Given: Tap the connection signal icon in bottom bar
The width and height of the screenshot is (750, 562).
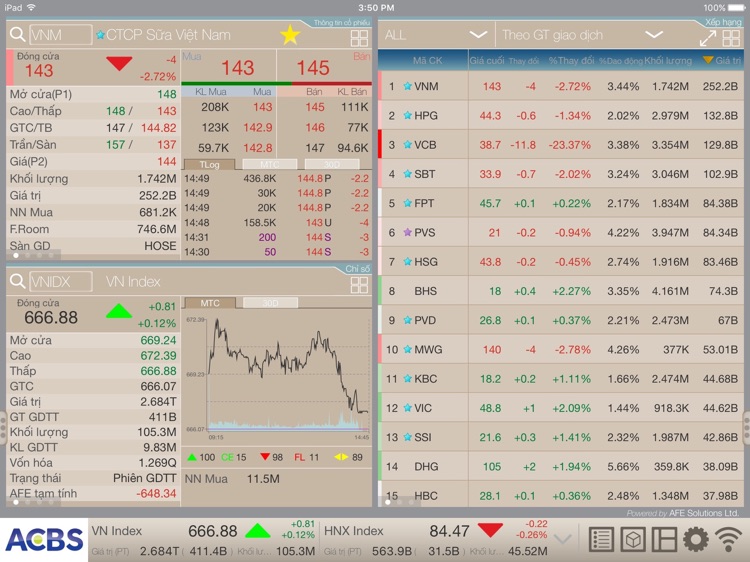Looking at the screenshot, I should (x=729, y=540).
